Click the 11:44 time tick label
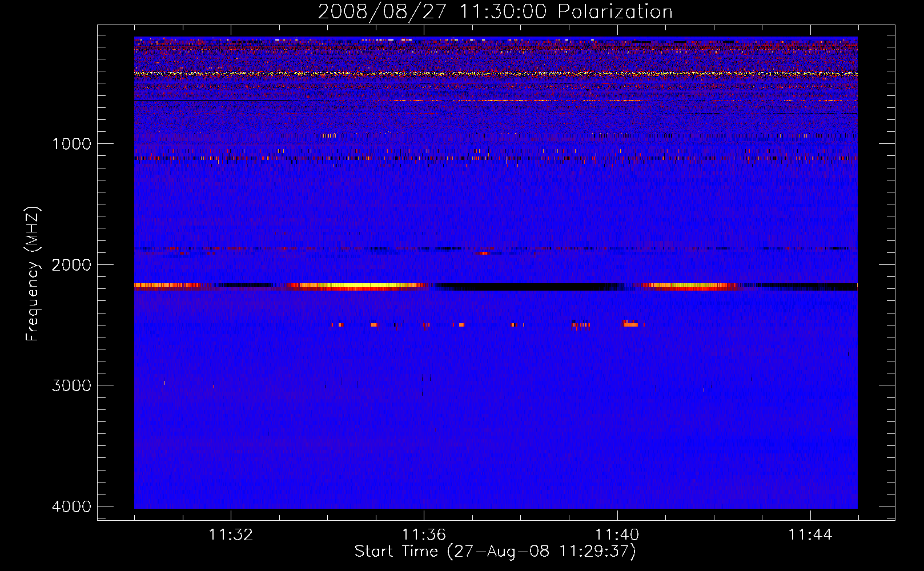 [810, 535]
